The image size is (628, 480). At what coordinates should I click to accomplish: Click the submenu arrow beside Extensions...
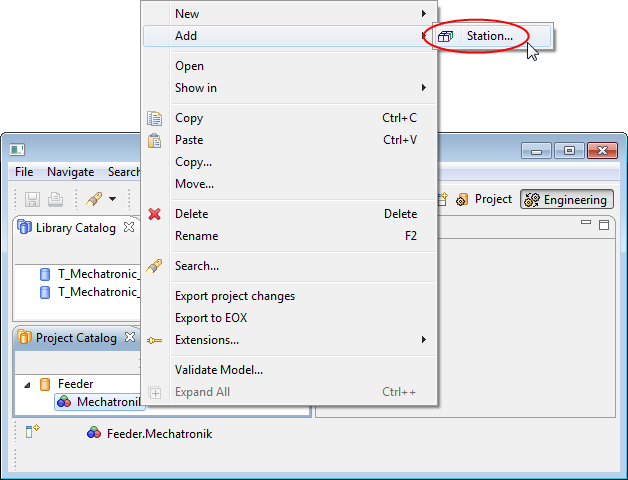pos(424,340)
